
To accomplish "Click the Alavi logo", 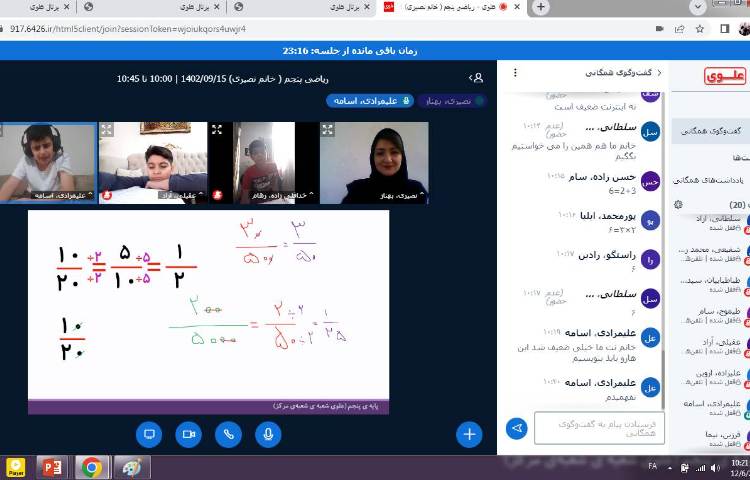I will tap(725, 76).
